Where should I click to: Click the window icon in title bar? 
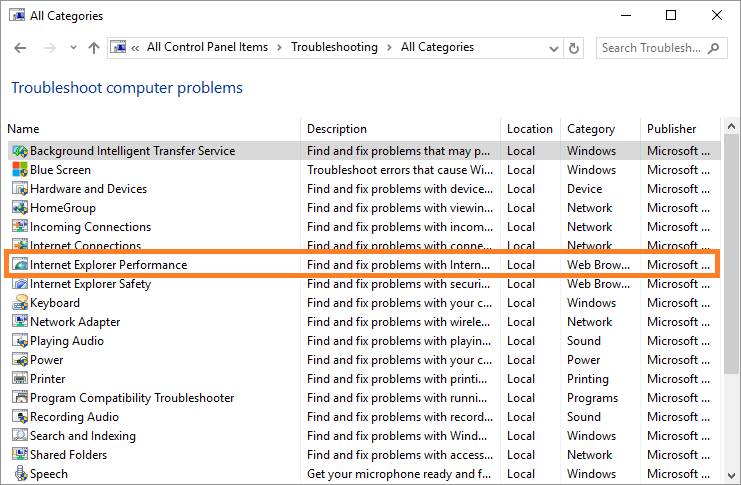[17, 15]
